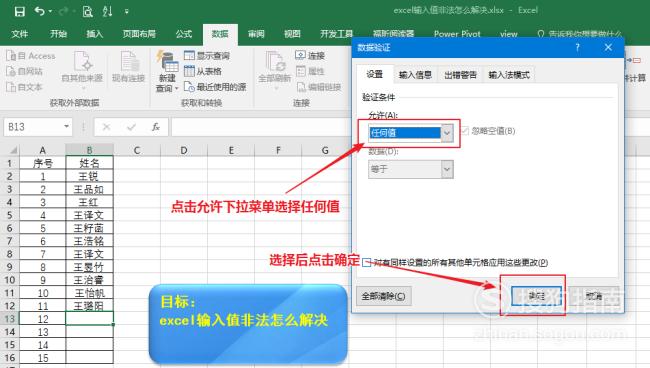The image size is (650, 368).
Task: Click cell containing 王品如
Action: tap(90, 189)
